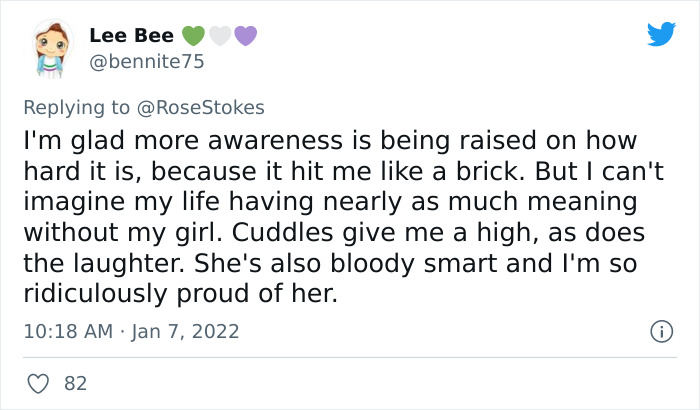
Task: Click the white heart emoji in the name
Action: (218, 36)
